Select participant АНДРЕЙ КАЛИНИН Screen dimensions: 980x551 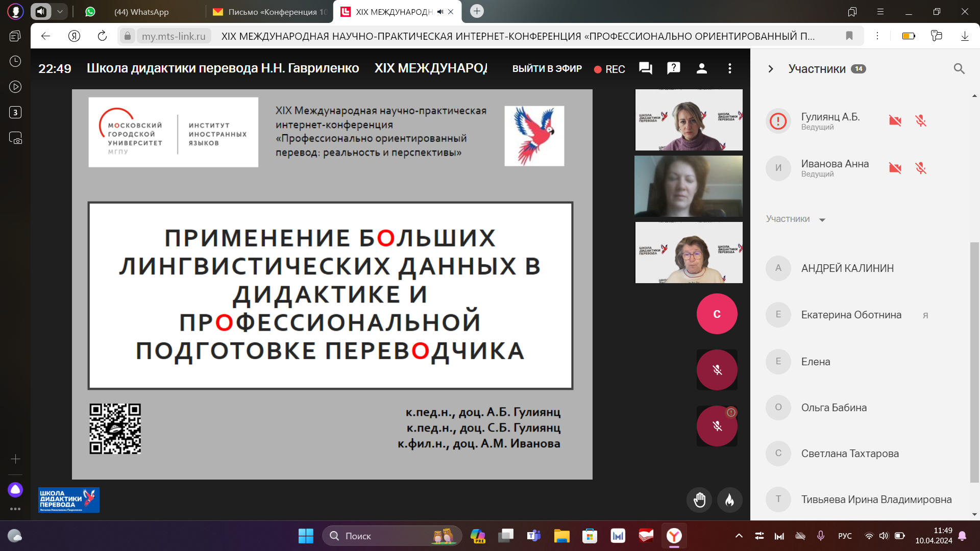(x=847, y=268)
